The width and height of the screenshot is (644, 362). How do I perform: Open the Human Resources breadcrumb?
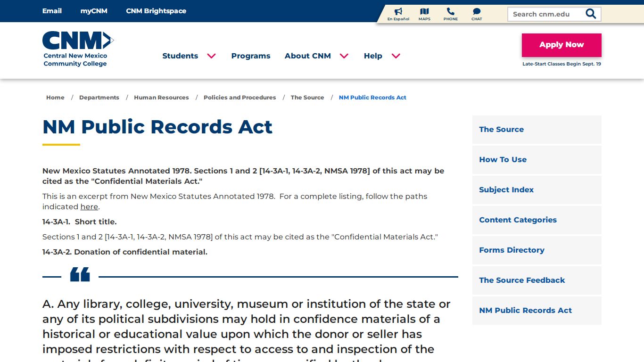point(161,98)
